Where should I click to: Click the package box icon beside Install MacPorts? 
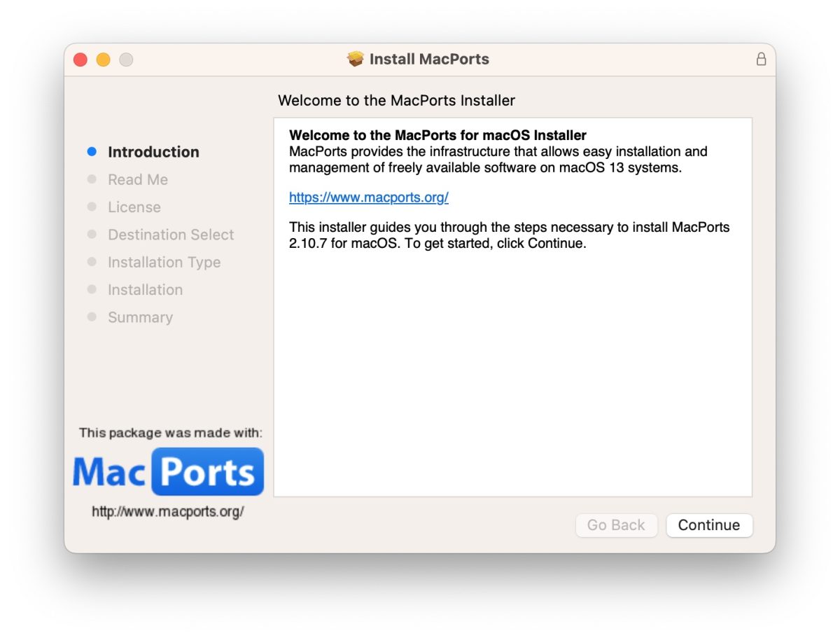point(356,60)
